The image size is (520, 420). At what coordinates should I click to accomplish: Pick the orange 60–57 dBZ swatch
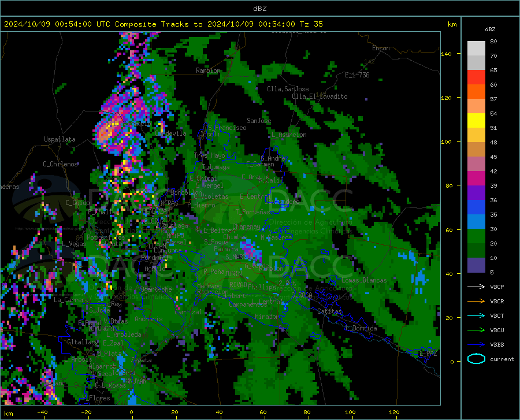pyautogui.click(x=476, y=91)
